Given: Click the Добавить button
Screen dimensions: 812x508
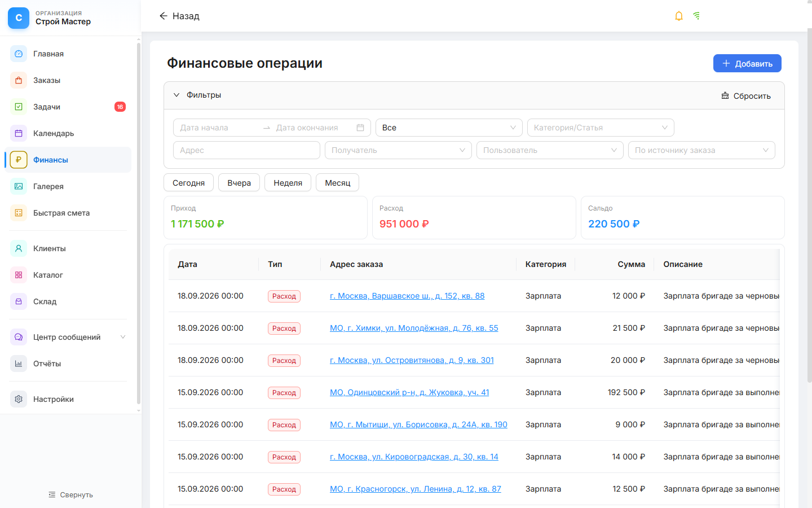Looking at the screenshot, I should click(x=747, y=63).
